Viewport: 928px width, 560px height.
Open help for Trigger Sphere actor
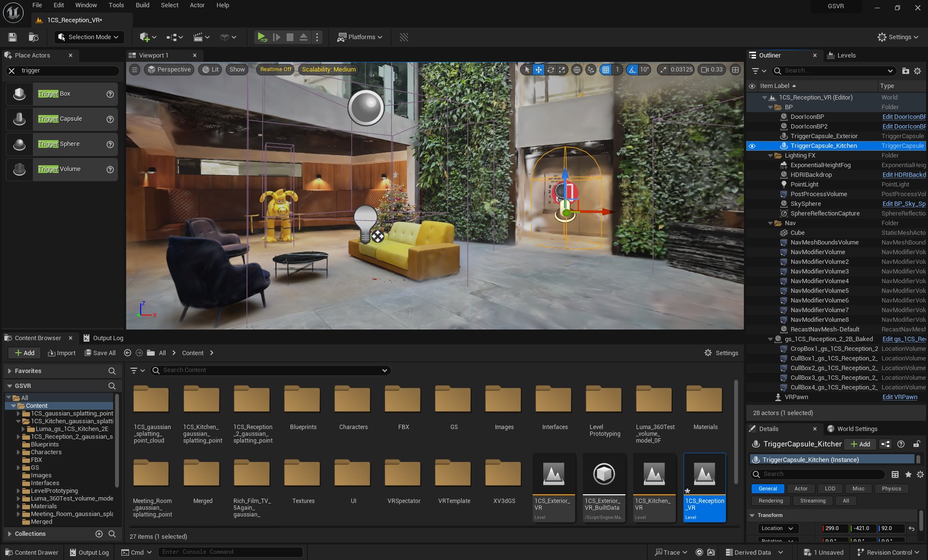pyautogui.click(x=110, y=144)
